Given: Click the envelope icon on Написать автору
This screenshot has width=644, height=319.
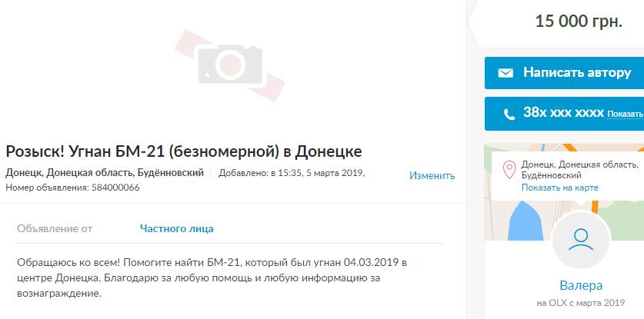Looking at the screenshot, I should tap(506, 73).
